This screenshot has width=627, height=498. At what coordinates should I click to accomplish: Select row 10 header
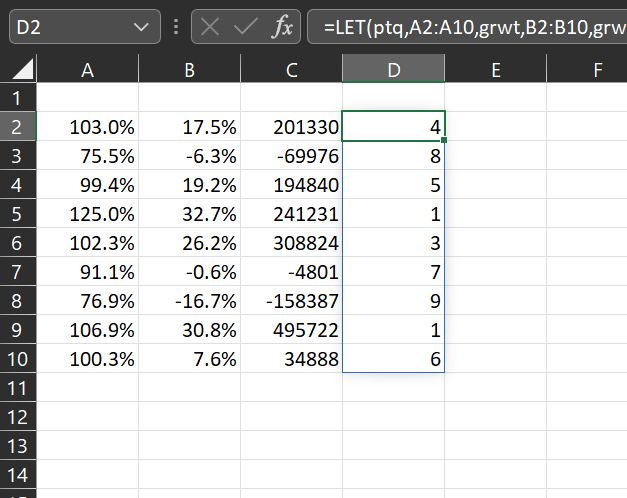[x=18, y=358]
